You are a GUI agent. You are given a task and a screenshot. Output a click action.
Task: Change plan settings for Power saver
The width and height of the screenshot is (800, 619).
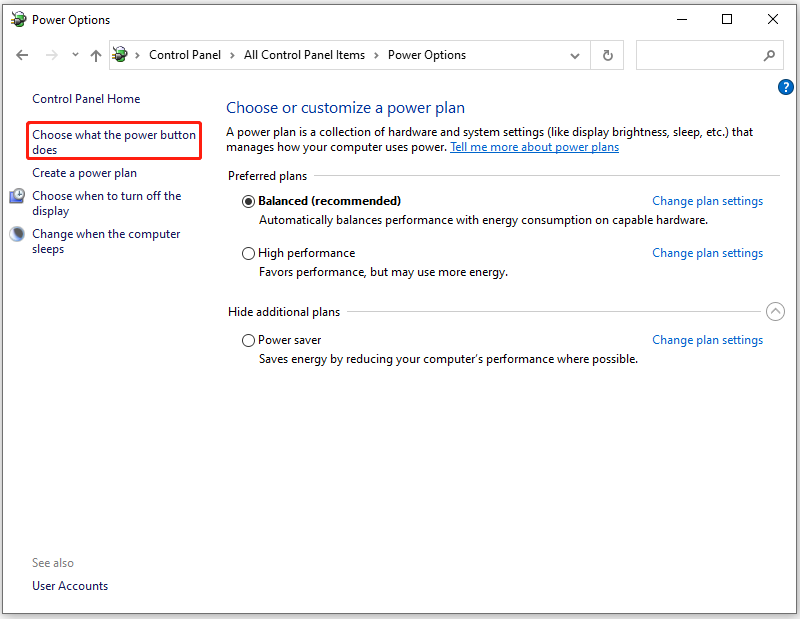point(707,340)
